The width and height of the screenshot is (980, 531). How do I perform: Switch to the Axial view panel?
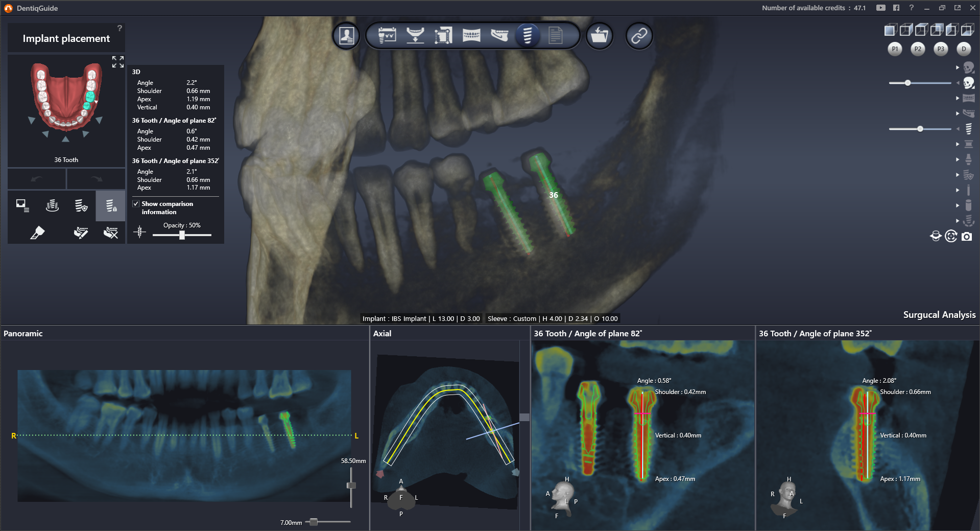(x=383, y=333)
